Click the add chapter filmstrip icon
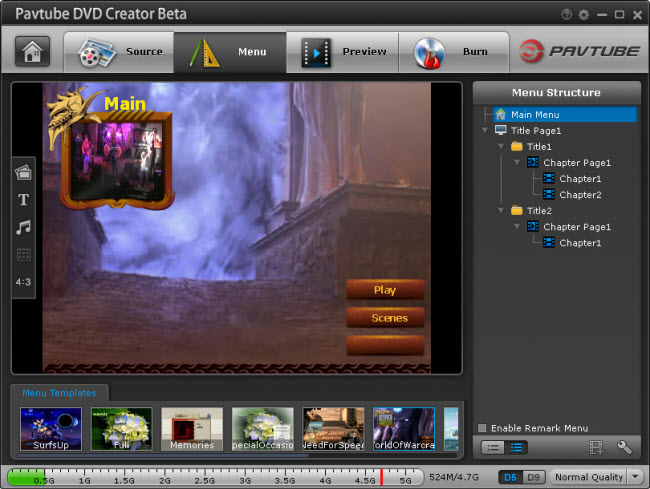Viewport: 650px width, 489px height. coord(596,447)
